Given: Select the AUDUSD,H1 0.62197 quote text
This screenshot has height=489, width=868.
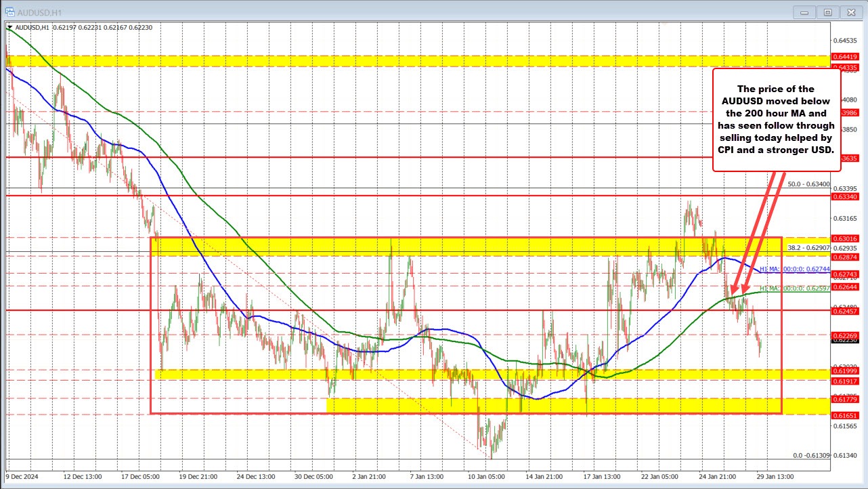Looking at the screenshot, I should click(x=83, y=27).
